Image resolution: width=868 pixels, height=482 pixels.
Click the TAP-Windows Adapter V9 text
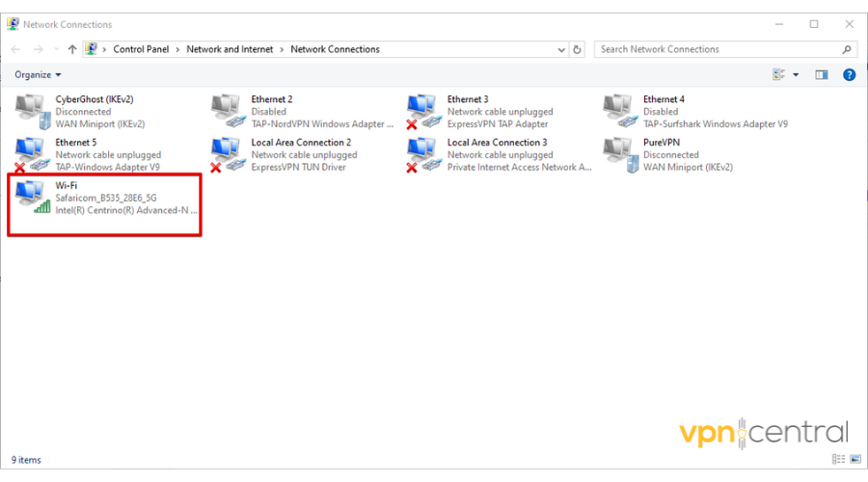tap(107, 167)
